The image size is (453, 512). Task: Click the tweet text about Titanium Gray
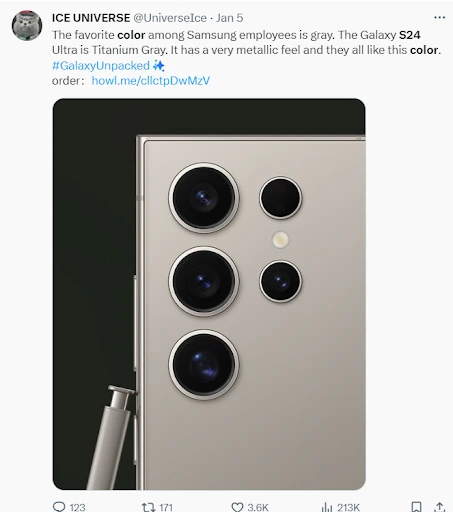click(x=246, y=42)
